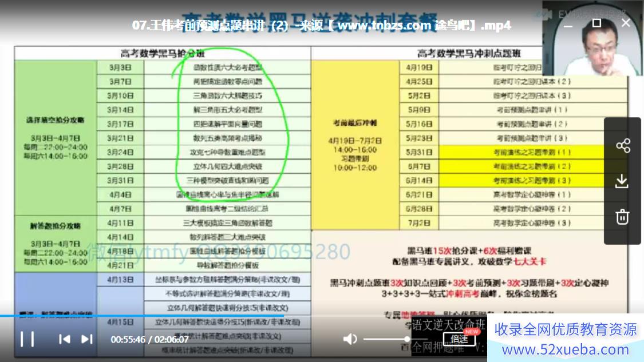Select the 4月13日 date cell
The width and height of the screenshot is (644, 362).
click(x=120, y=280)
